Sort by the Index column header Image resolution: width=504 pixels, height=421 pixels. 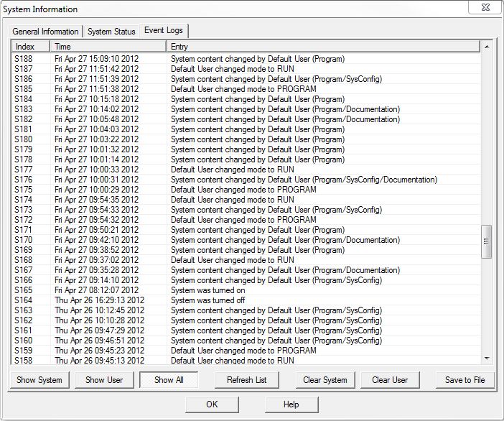click(x=30, y=47)
